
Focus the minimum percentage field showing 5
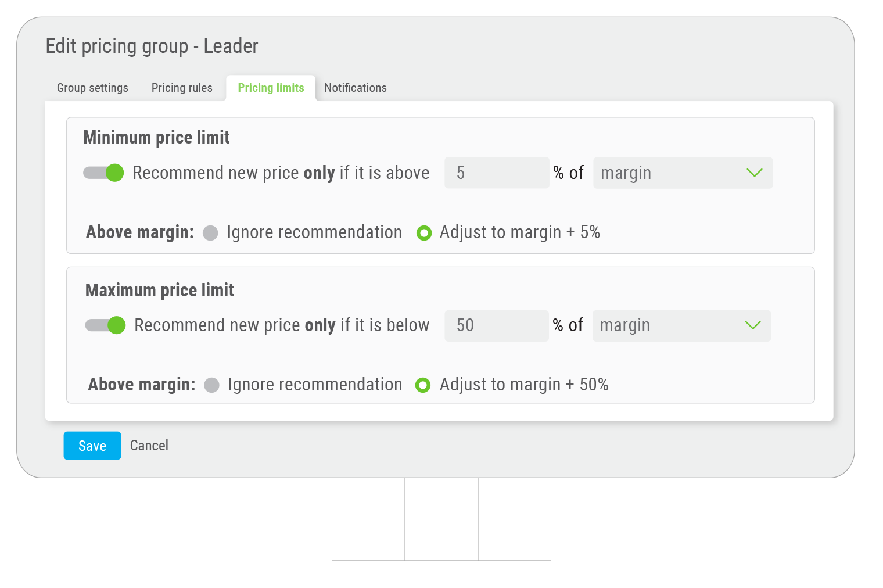(x=497, y=173)
